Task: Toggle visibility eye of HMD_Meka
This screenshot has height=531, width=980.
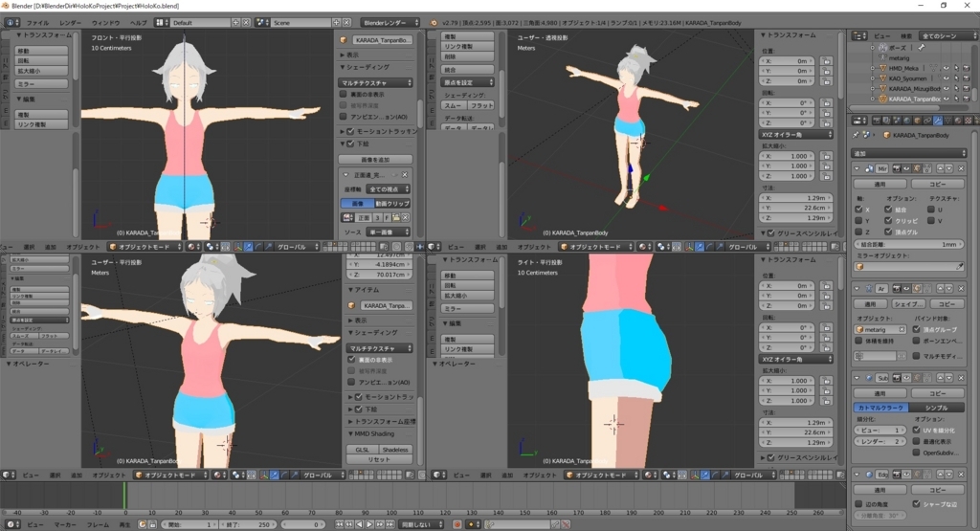Action: (x=946, y=68)
